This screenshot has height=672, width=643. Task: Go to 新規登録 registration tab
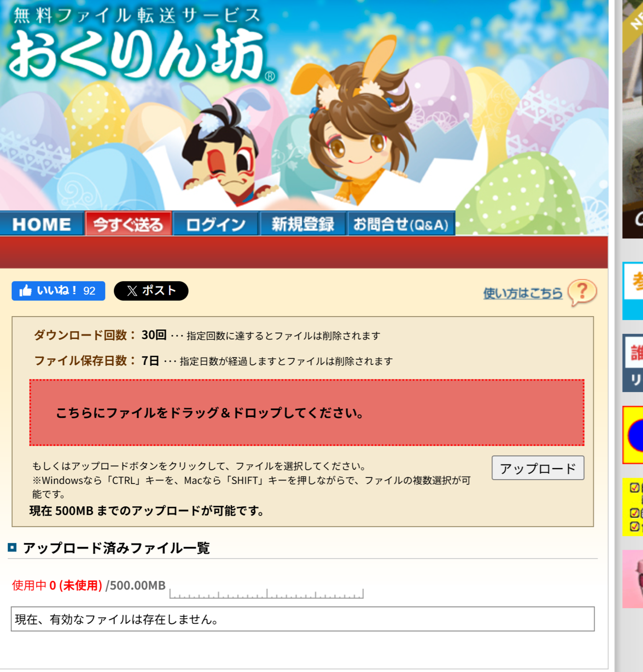click(x=303, y=224)
